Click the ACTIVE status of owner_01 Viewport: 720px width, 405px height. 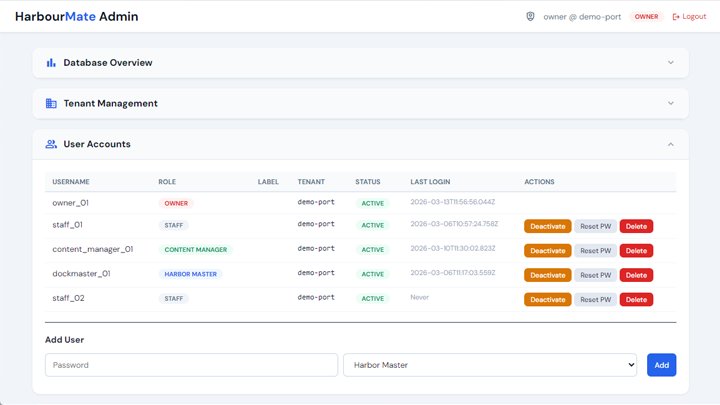tap(372, 203)
